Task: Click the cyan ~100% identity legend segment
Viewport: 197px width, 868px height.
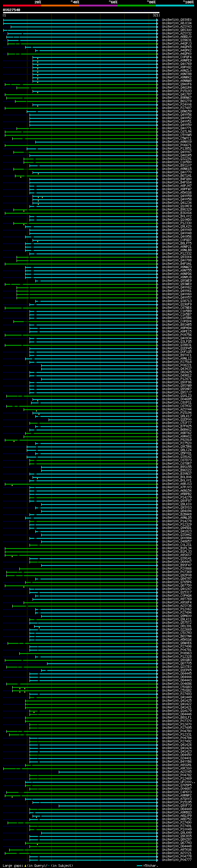Action: tap(175, 6)
